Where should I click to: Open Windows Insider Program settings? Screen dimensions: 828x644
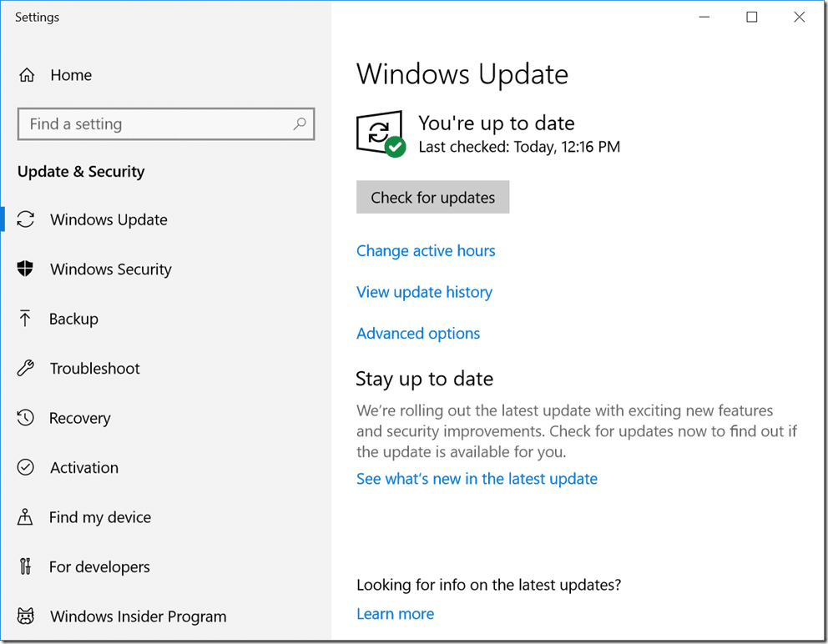pos(139,616)
